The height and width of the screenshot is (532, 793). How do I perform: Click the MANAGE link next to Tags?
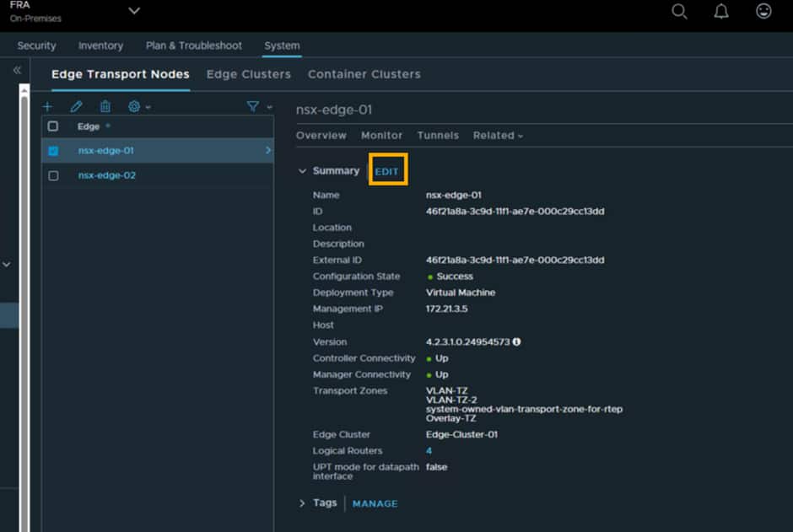click(x=375, y=503)
